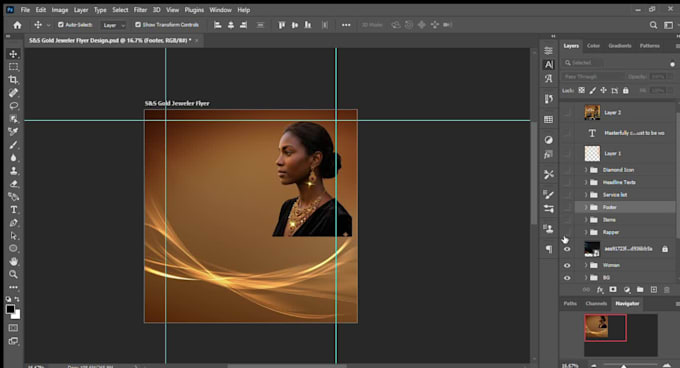
Task: Select the Horizontal Type tool
Action: [x=13, y=210]
